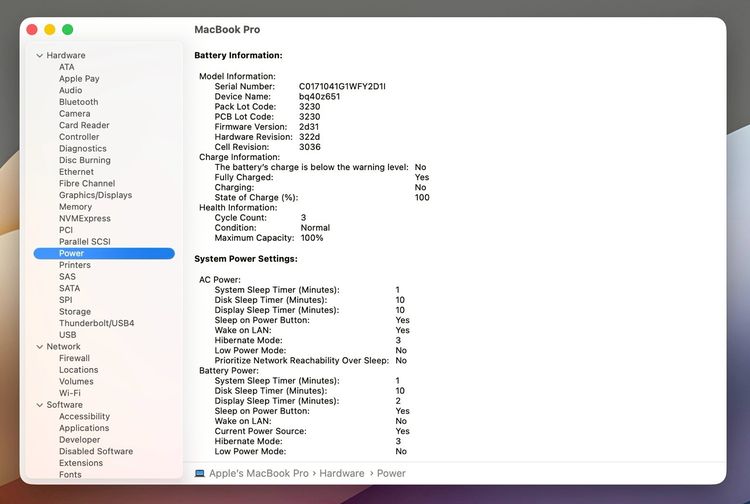The height and width of the screenshot is (504, 750).
Task: Open the Memory sidebar item
Action: pyautogui.click(x=75, y=207)
